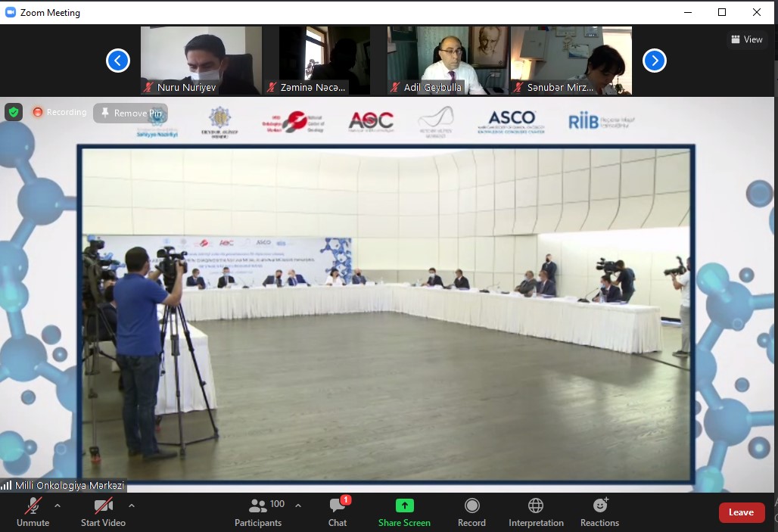Click the Unmute microphone icon

click(33, 506)
